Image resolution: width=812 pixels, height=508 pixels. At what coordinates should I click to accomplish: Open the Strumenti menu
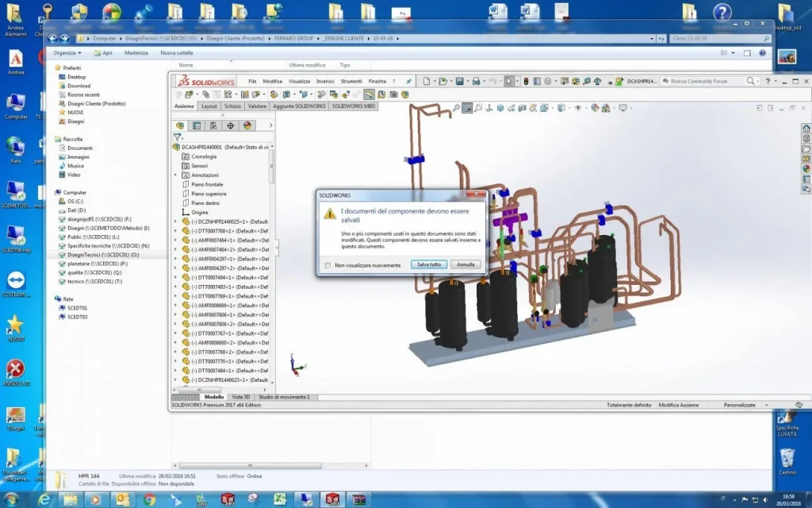tap(351, 82)
